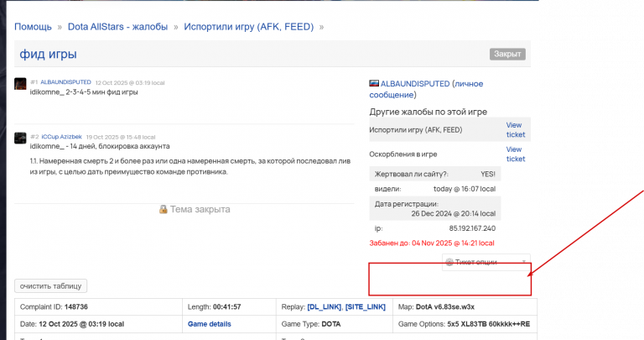Click the Date 12 Oct 2025 table cell
The height and width of the screenshot is (340, 644).
tap(99, 324)
